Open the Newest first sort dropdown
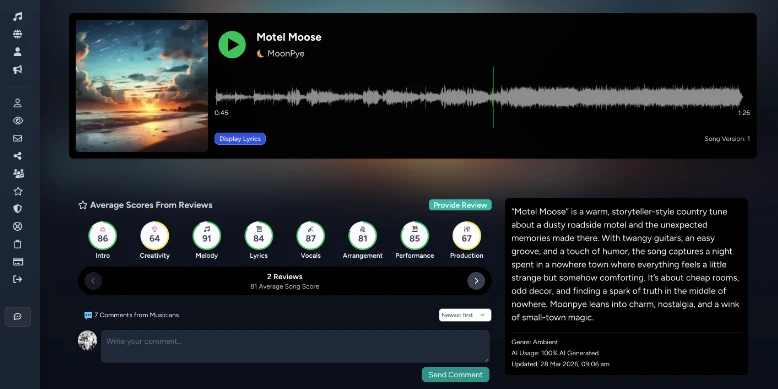Viewport: 778px width, 389px height. coord(465,315)
